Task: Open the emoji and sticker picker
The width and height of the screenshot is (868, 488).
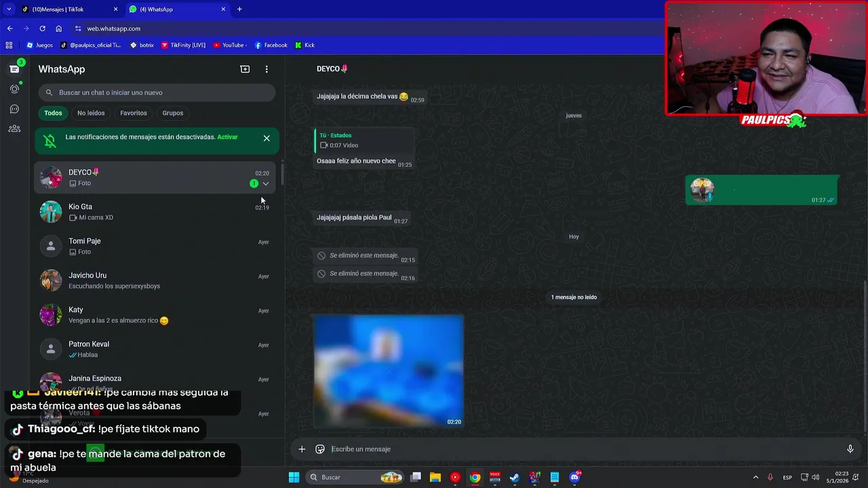Action: [320, 449]
